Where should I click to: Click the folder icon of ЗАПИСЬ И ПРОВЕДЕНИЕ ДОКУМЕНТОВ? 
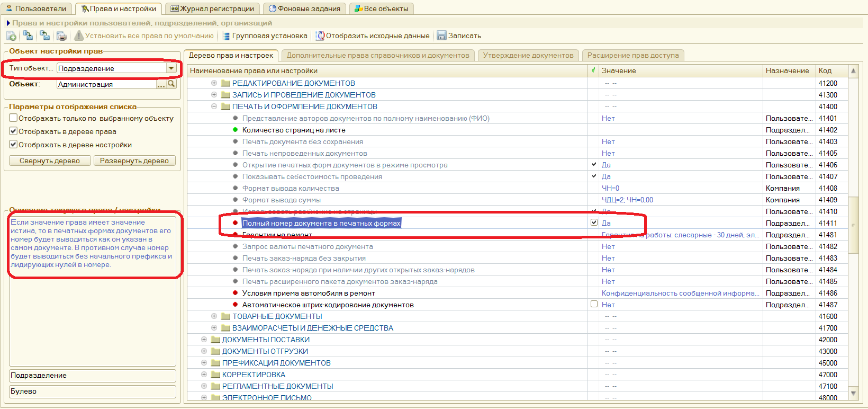tap(225, 95)
